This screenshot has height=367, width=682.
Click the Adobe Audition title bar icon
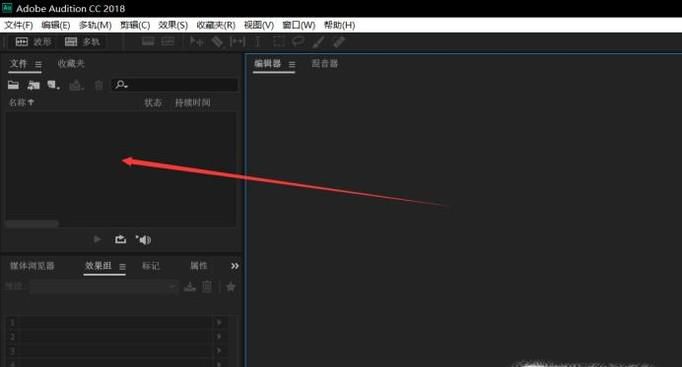7,7
